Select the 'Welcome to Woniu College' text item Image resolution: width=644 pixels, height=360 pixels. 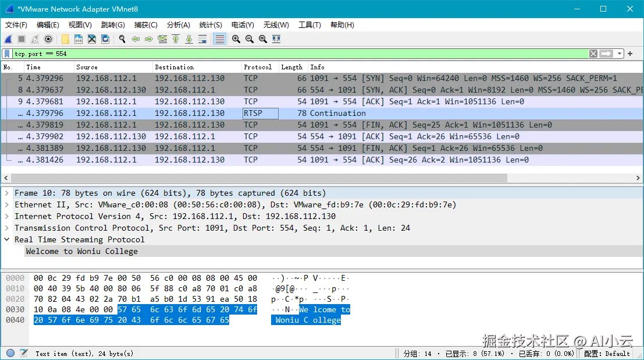(x=333, y=252)
